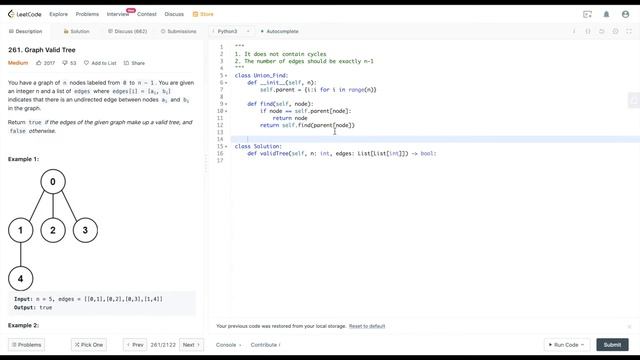Viewport: 640px width, 360px height.
Task: Click the problem title Graph Valid Tree
Action: [42, 50]
